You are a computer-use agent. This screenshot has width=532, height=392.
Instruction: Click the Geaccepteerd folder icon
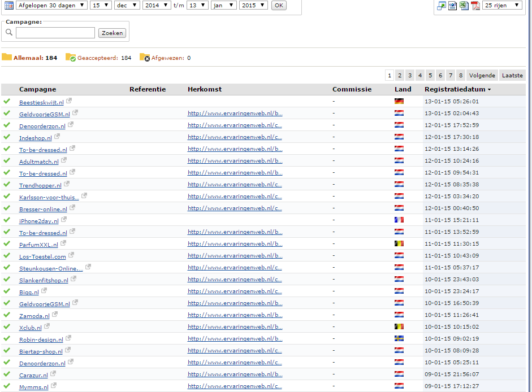[71, 57]
